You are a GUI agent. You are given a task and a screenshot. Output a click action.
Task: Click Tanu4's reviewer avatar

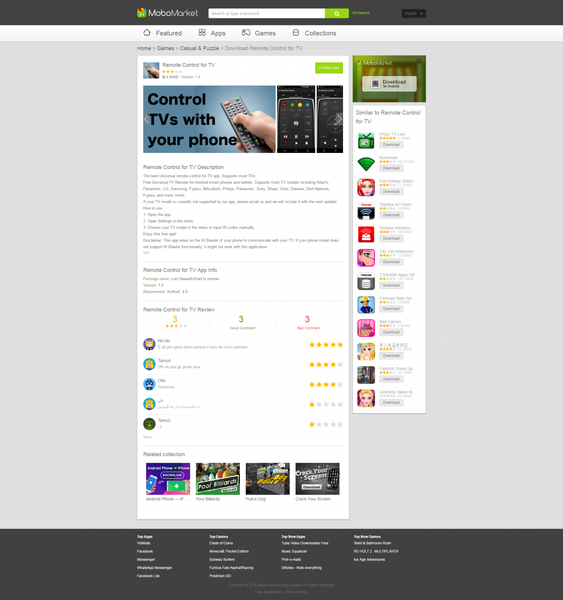149,364
